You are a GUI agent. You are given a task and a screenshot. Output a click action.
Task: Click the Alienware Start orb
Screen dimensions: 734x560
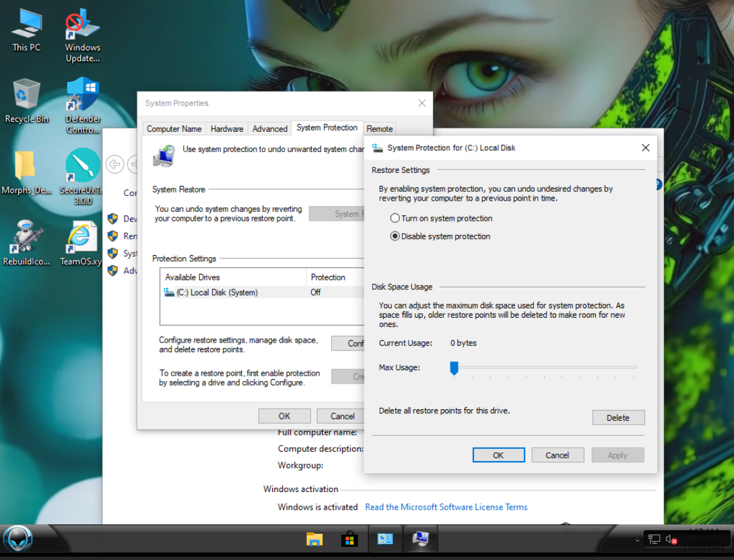point(18,538)
